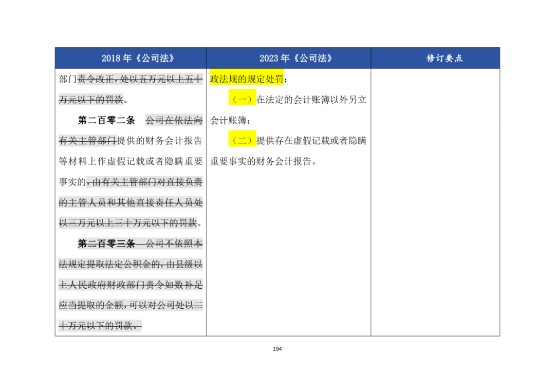The height and width of the screenshot is (392, 555).
Task: Click the text '重要事实的财务会计报告。'
Action: point(263,161)
